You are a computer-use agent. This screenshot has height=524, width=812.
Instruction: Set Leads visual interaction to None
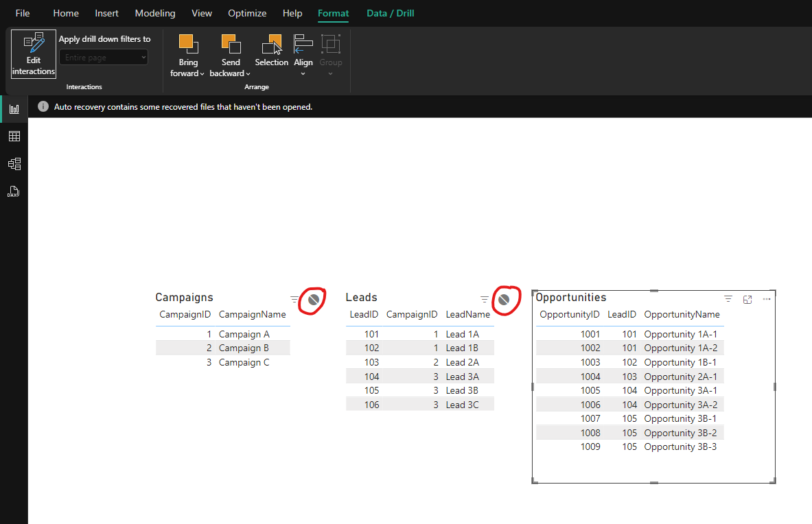pos(503,300)
